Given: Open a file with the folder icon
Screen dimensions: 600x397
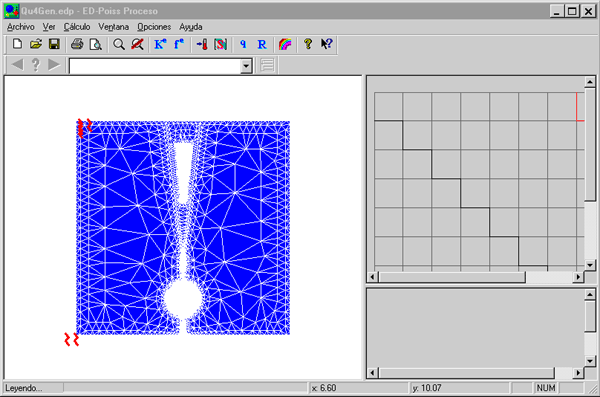Looking at the screenshot, I should pyautogui.click(x=36, y=44).
